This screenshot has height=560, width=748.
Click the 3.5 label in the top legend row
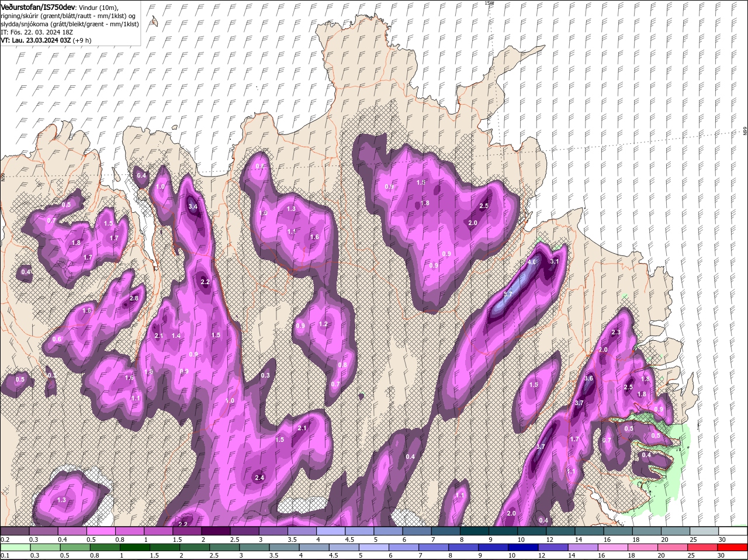[292, 539]
